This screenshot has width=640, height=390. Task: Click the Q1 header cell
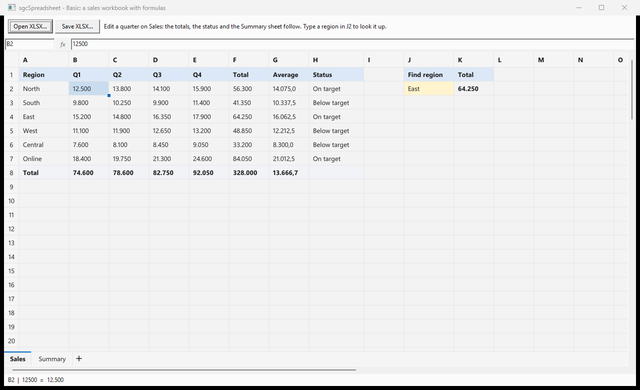tap(89, 75)
